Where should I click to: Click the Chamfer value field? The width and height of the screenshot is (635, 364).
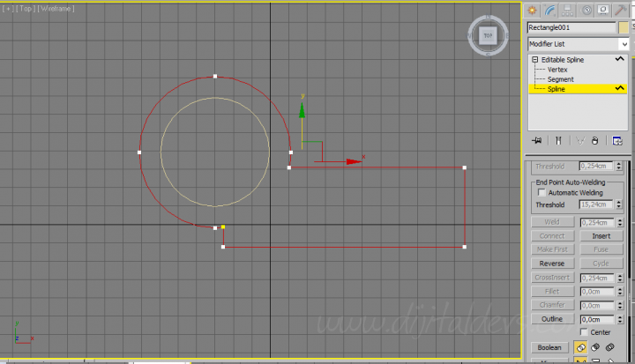coord(597,305)
